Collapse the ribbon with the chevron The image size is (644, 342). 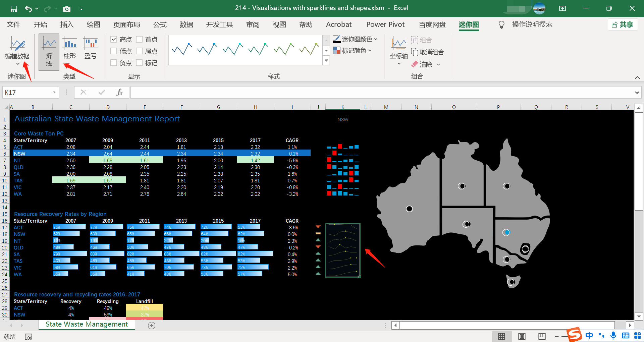[637, 77]
